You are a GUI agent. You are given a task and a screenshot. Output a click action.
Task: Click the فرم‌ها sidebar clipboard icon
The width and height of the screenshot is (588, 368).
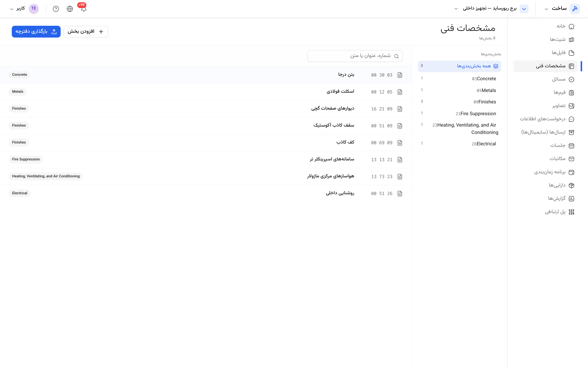(x=571, y=93)
